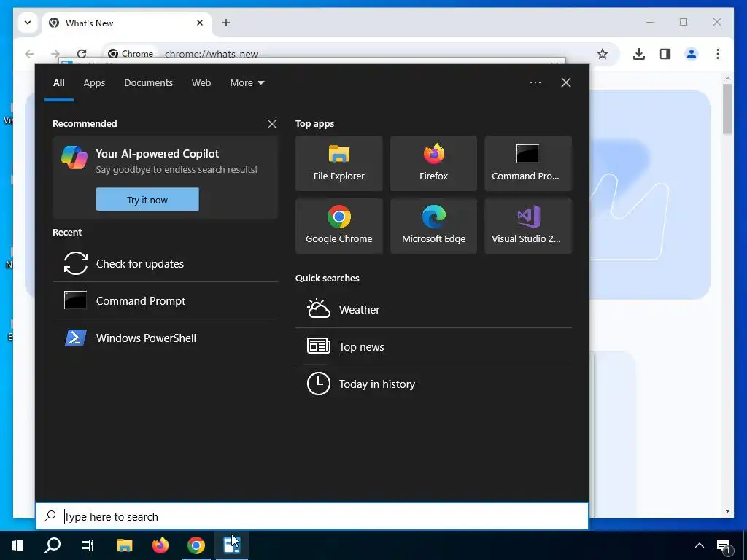The image size is (747, 560).
Task: Open a new Chrome tab
Action: (226, 23)
